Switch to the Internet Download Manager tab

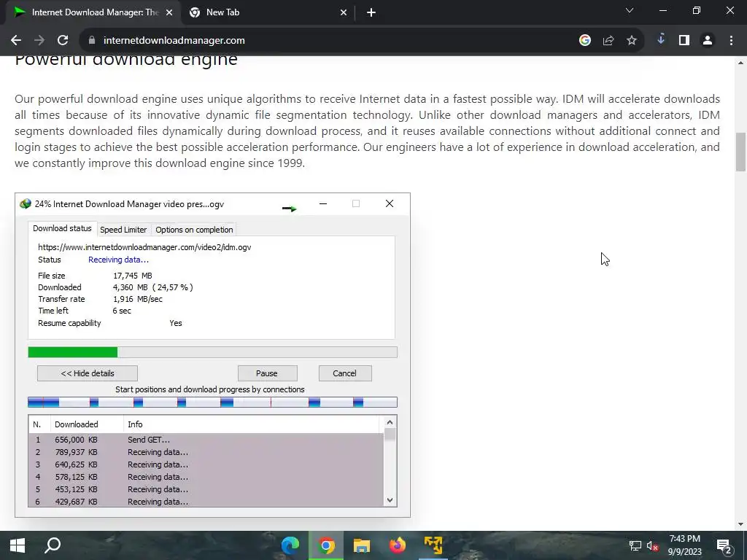tap(94, 13)
